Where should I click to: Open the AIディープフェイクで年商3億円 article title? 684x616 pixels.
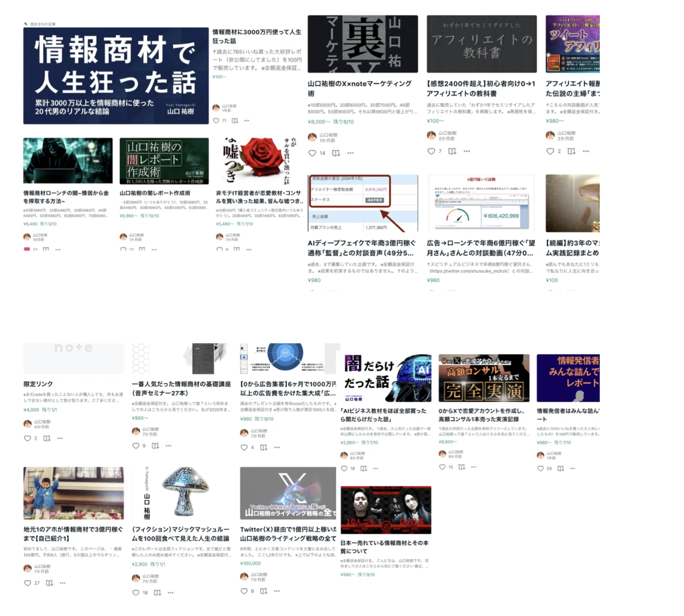(361, 248)
